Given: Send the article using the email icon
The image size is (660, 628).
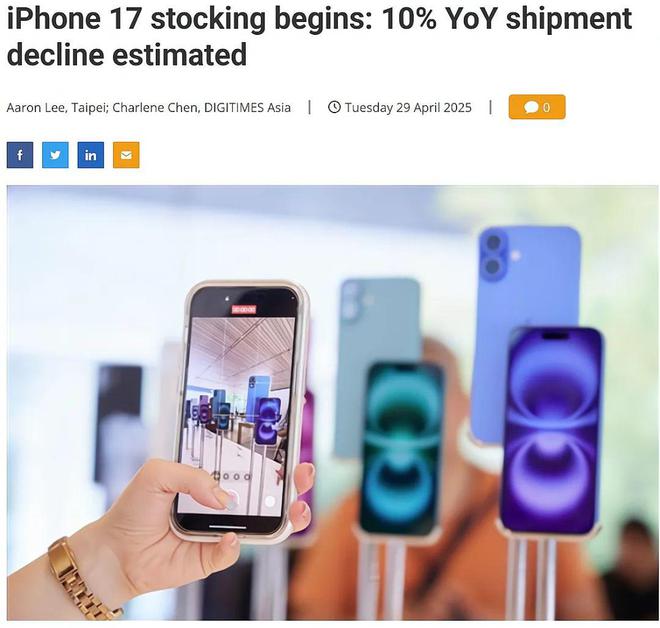Looking at the screenshot, I should tap(126, 155).
